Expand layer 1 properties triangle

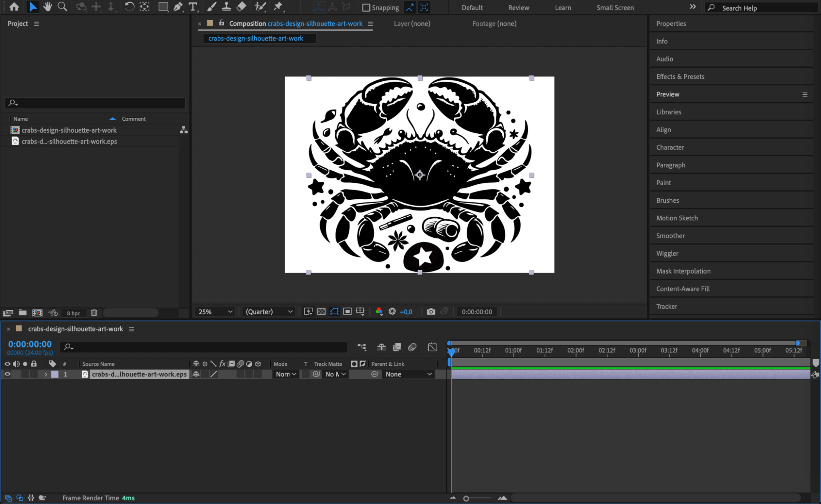point(46,374)
